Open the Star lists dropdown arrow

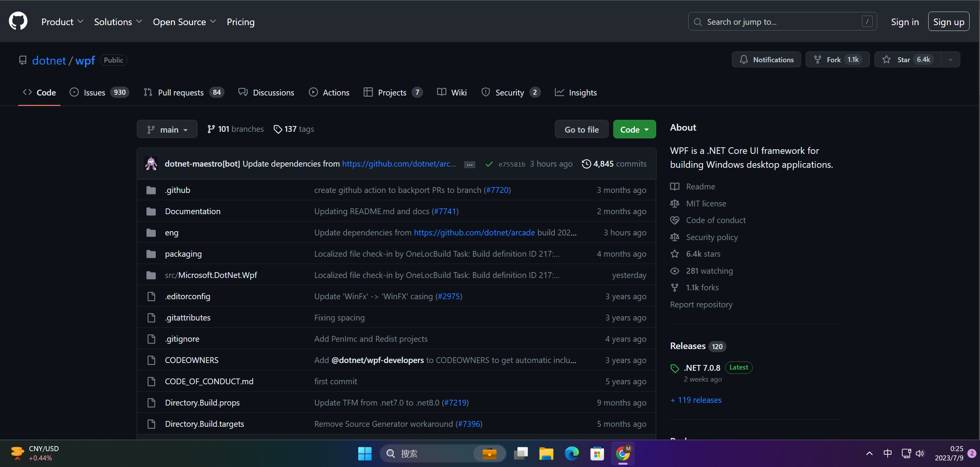point(951,60)
